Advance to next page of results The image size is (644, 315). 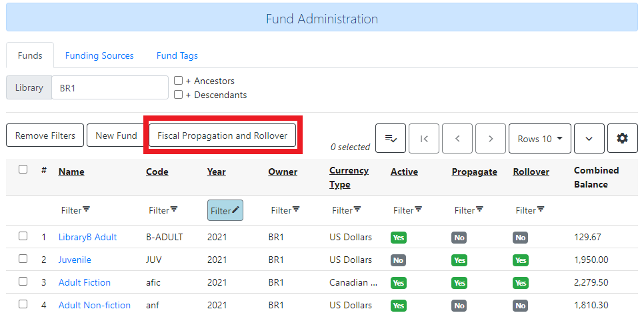click(x=491, y=139)
